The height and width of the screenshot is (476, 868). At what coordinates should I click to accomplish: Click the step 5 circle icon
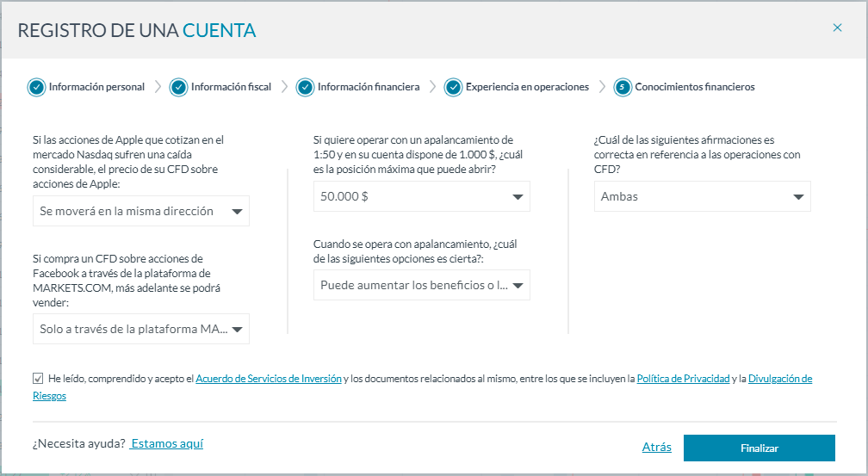623,88
